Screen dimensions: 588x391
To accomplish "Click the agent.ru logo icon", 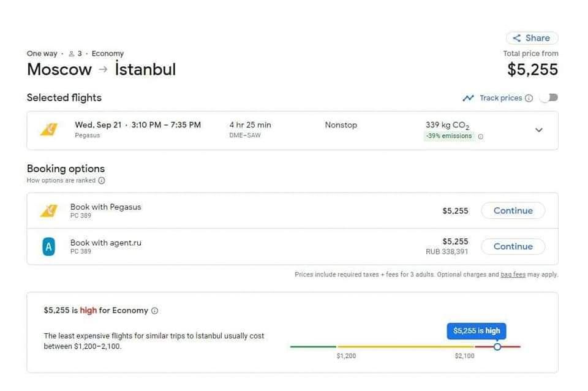I will [x=49, y=246].
